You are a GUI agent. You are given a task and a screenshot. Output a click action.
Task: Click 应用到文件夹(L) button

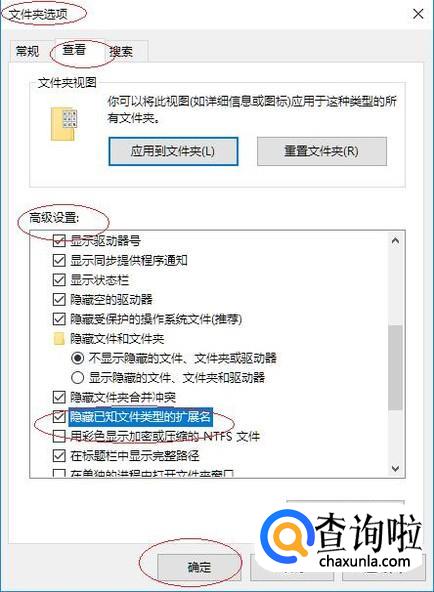[173, 151]
